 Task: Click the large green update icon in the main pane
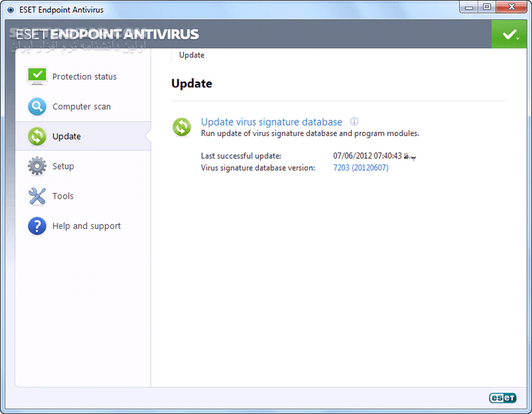click(x=182, y=127)
